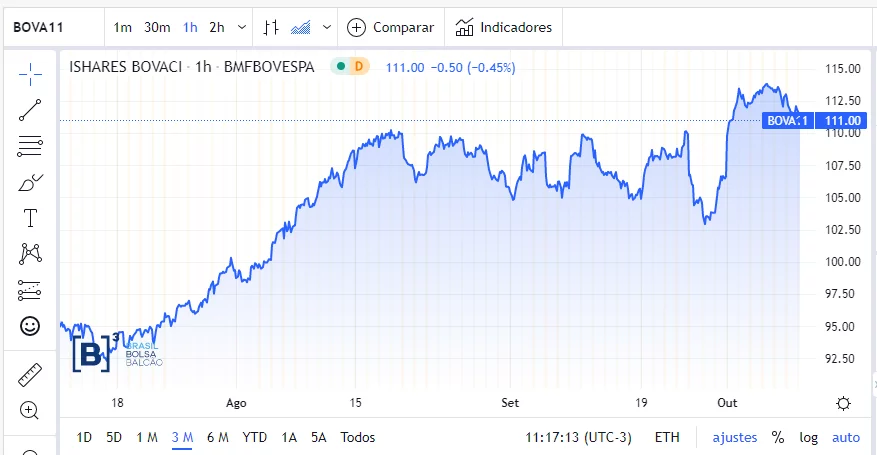Switch to 1m interval
The height and width of the screenshot is (455, 877).
tap(122, 27)
